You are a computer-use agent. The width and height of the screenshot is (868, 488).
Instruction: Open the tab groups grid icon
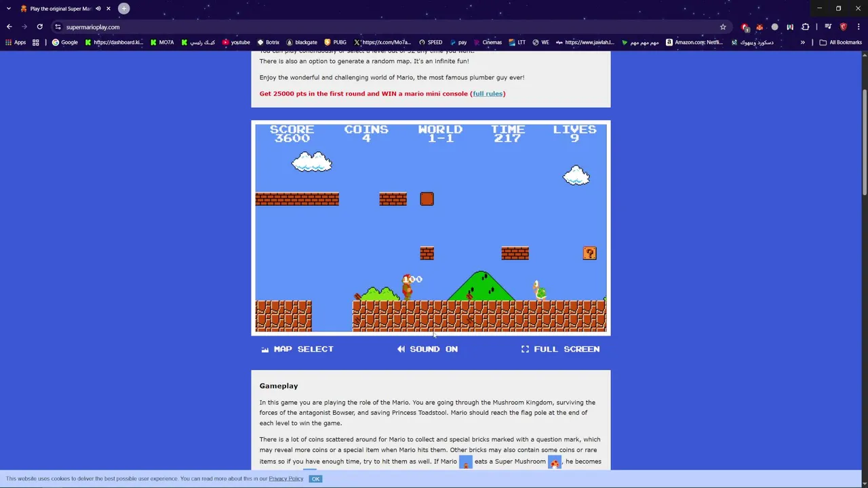point(36,42)
